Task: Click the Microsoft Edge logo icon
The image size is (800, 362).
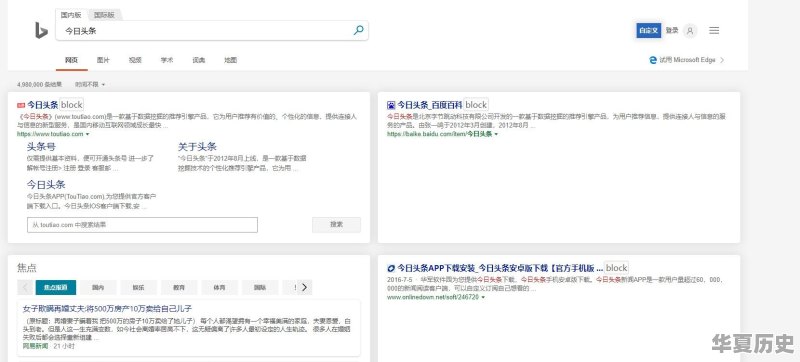Action: pos(653,60)
